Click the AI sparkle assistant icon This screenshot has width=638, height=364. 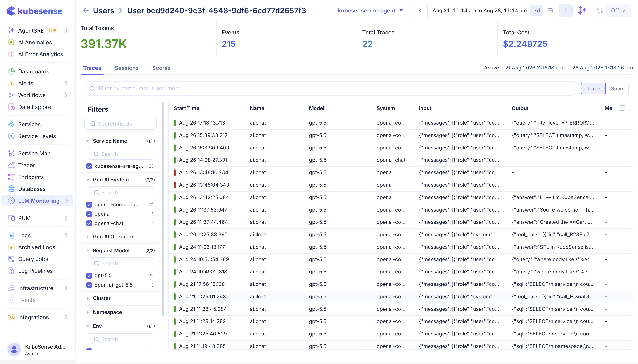[x=582, y=11]
